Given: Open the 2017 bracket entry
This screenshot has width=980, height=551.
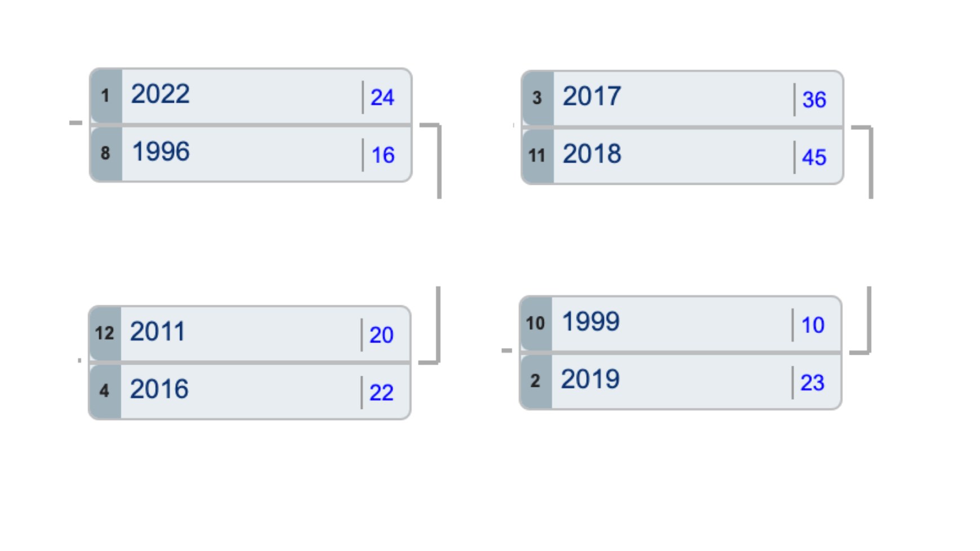Looking at the screenshot, I should click(x=592, y=97).
